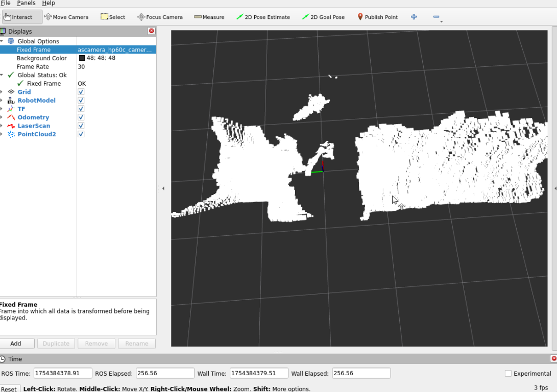Expand the Odometry display entry
This screenshot has width=557, height=392.
point(2,117)
